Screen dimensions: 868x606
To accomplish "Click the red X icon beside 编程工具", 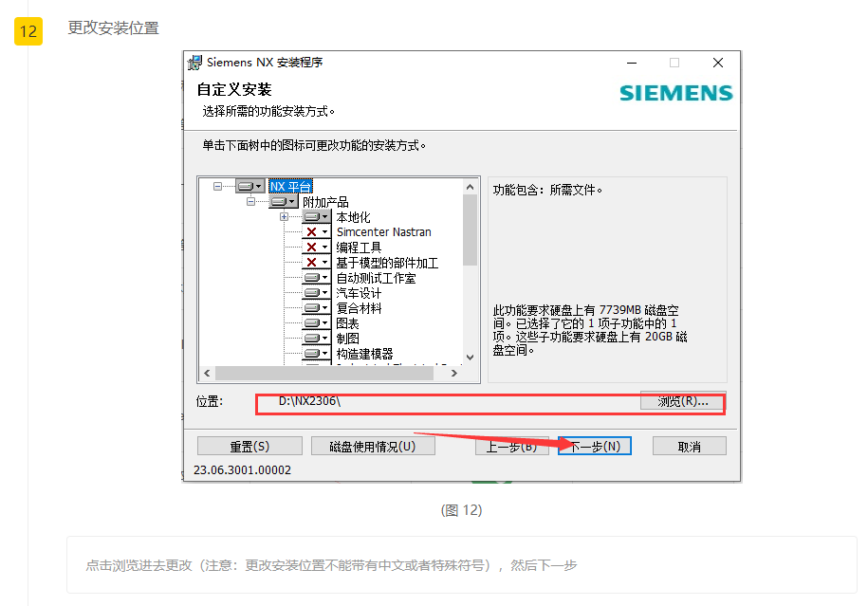I will [317, 248].
